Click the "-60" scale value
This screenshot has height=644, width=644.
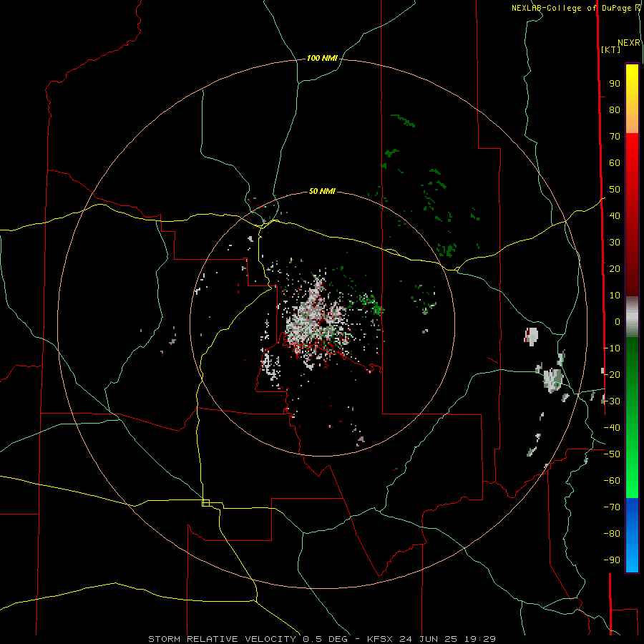[x=612, y=481]
